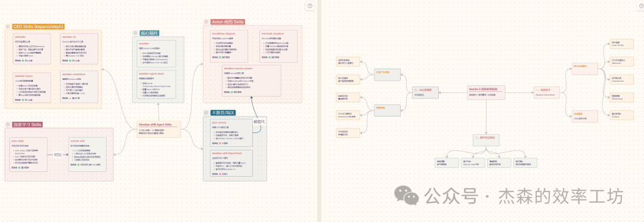
Task: Select the Gemini 3 central node
Action: click(x=487, y=92)
